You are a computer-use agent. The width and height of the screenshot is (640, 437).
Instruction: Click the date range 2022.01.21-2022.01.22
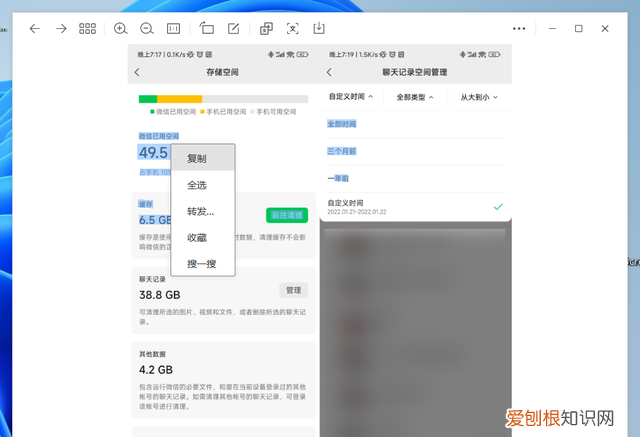pos(357,212)
